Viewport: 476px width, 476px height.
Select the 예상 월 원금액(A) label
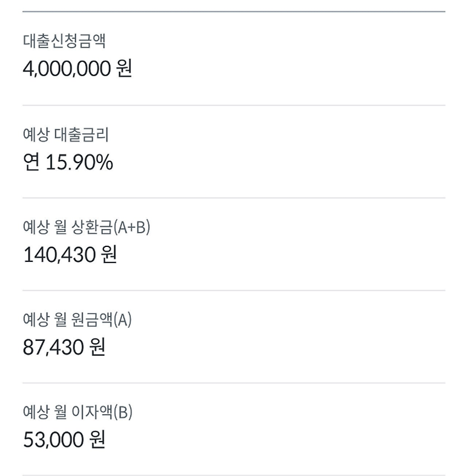(x=77, y=320)
